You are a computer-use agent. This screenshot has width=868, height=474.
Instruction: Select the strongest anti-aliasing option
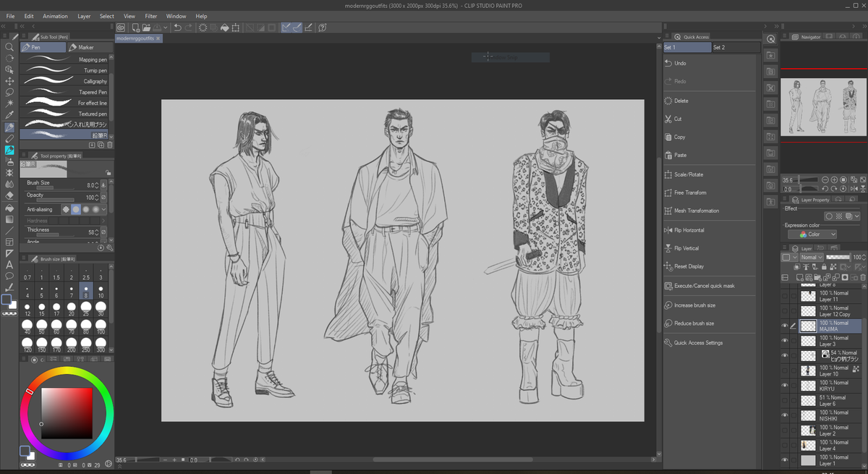click(x=95, y=209)
